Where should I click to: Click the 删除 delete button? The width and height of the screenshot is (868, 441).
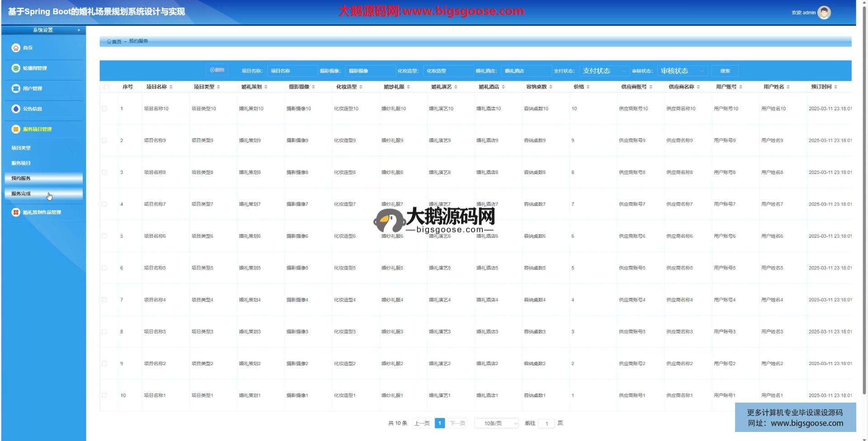click(x=217, y=70)
